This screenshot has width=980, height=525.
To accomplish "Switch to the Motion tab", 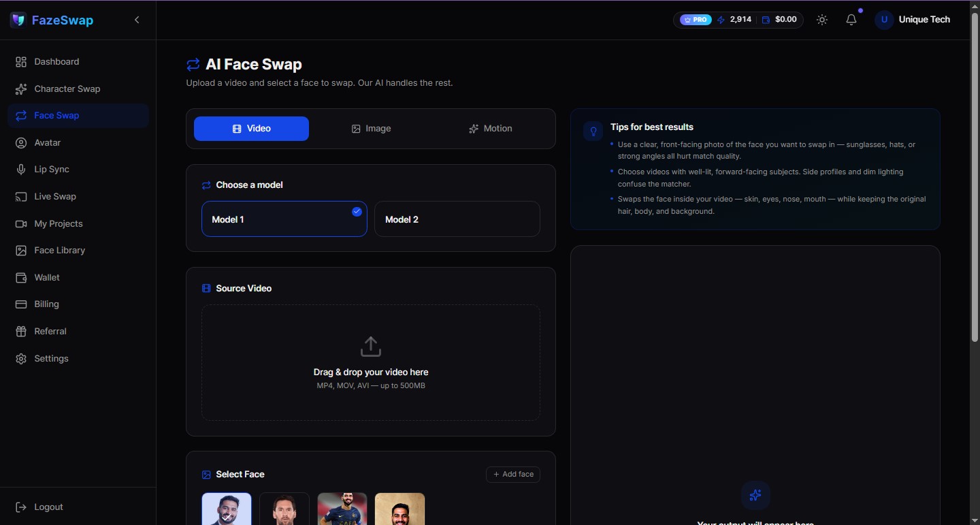I will pyautogui.click(x=491, y=129).
